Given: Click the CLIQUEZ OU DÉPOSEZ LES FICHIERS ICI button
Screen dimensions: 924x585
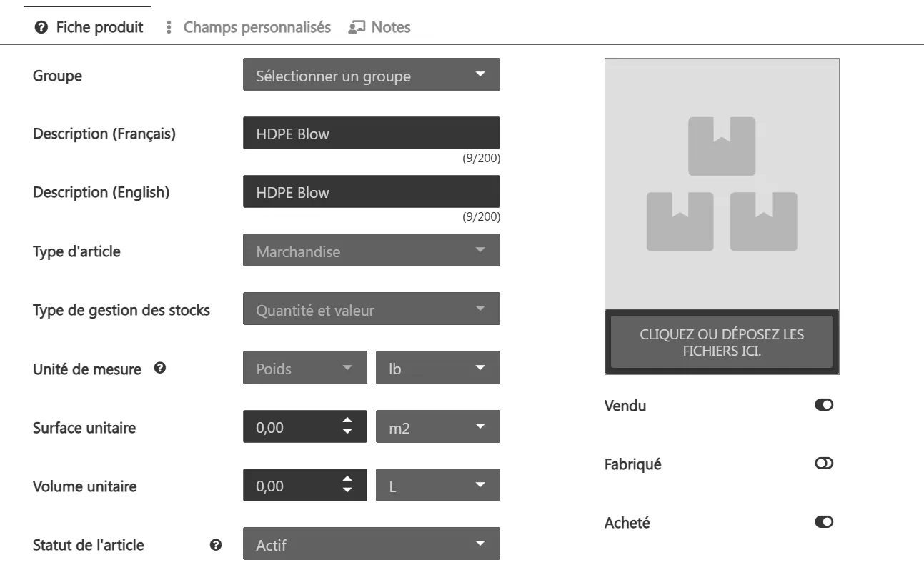Looking at the screenshot, I should tap(722, 342).
